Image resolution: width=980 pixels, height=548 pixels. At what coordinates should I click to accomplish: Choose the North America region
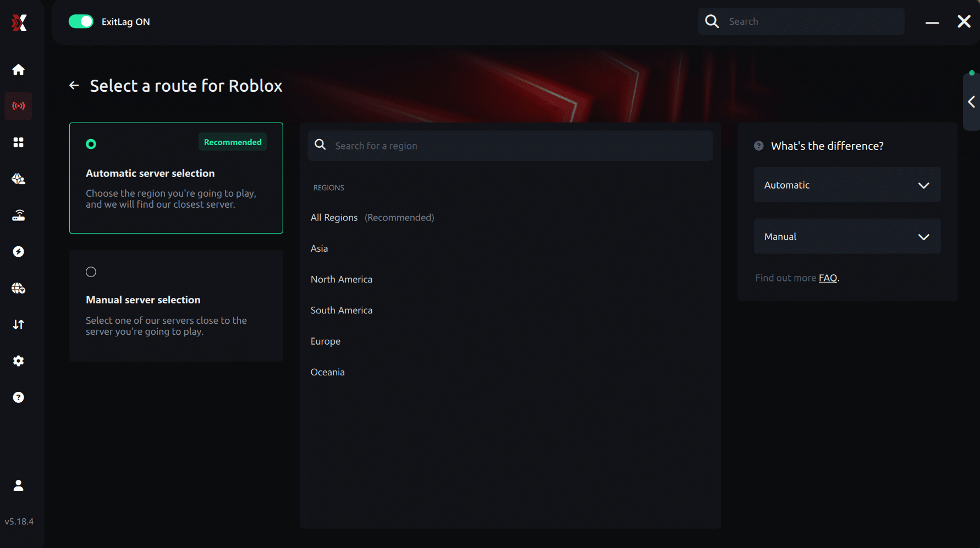click(x=342, y=279)
